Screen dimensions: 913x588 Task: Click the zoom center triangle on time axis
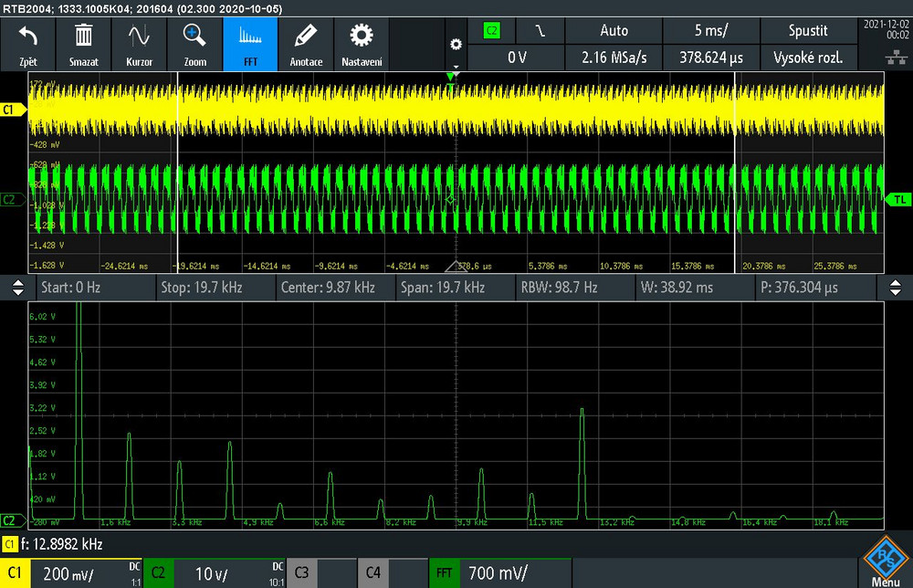tap(456, 267)
